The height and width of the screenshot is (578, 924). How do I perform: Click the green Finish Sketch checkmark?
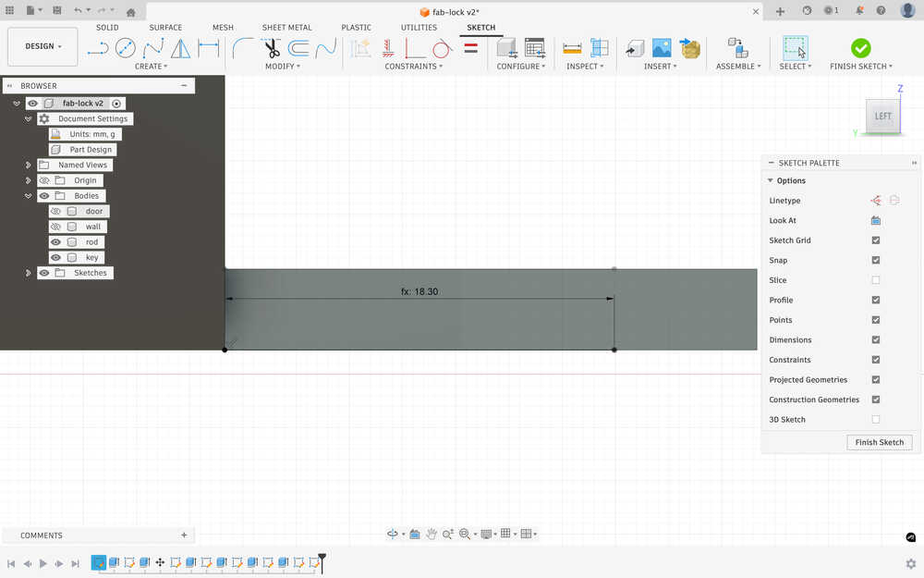(860, 48)
